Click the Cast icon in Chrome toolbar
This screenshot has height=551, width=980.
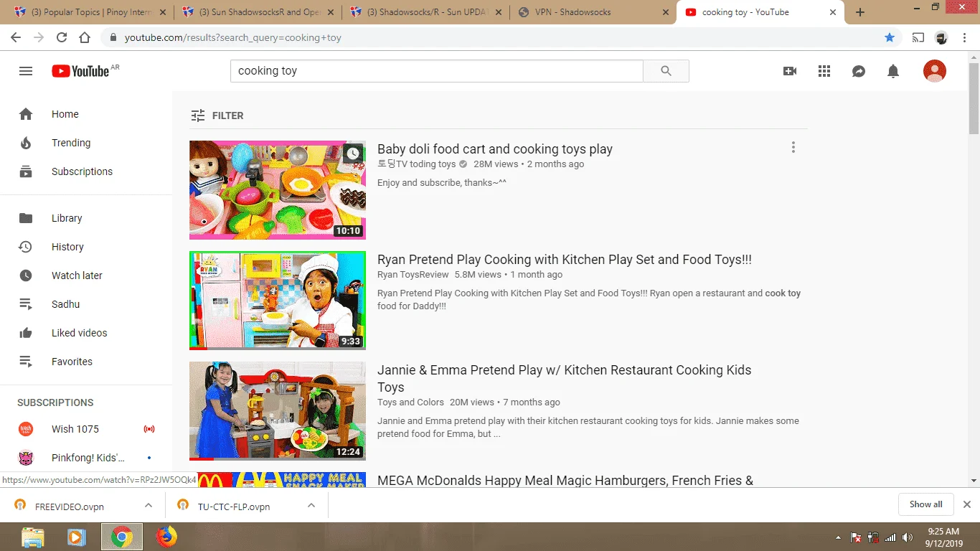918,37
